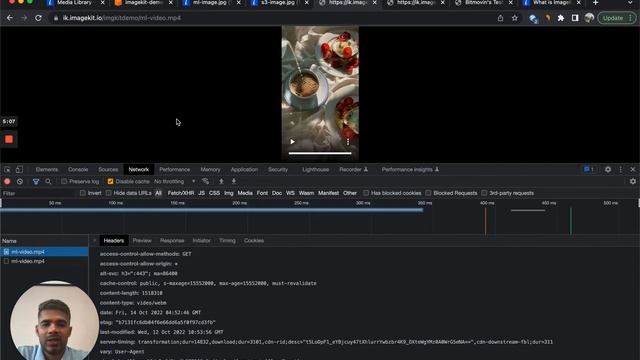Uncheck the Disable cache checkbox
Viewport: 640px width, 360px height.
tap(110, 181)
